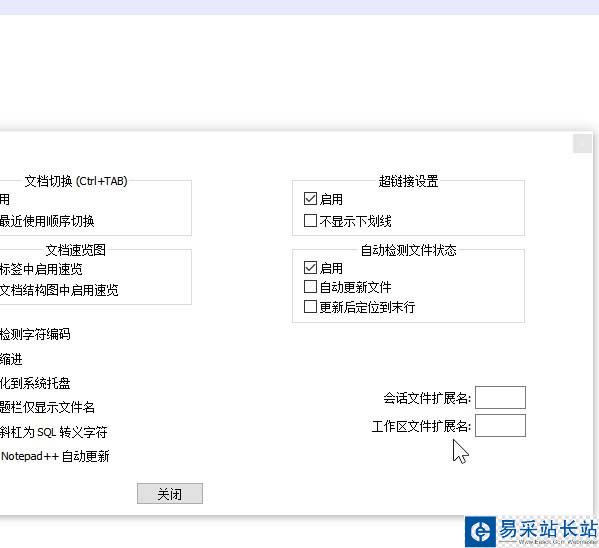
Task: Click the 化到系统托盘 option text
Action: [x=35, y=383]
